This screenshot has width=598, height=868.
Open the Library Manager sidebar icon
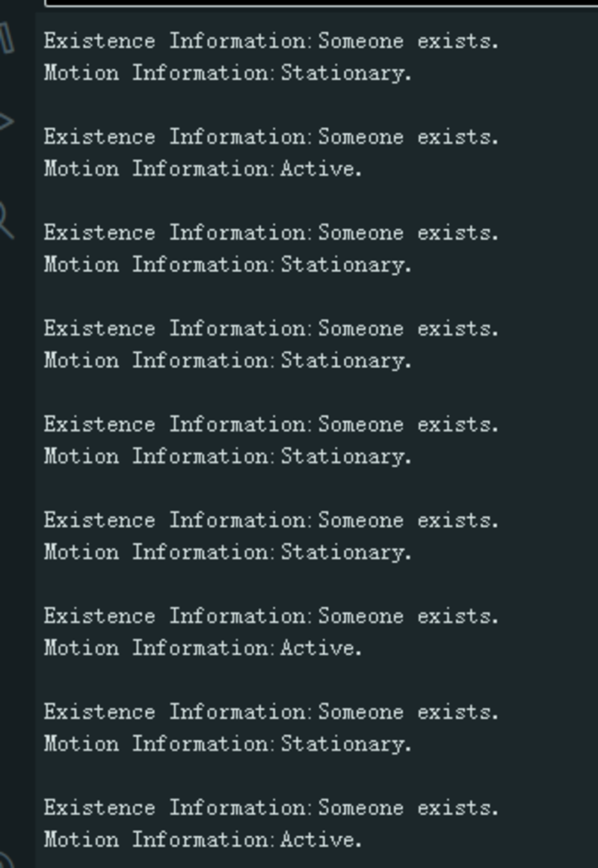(x=6, y=36)
